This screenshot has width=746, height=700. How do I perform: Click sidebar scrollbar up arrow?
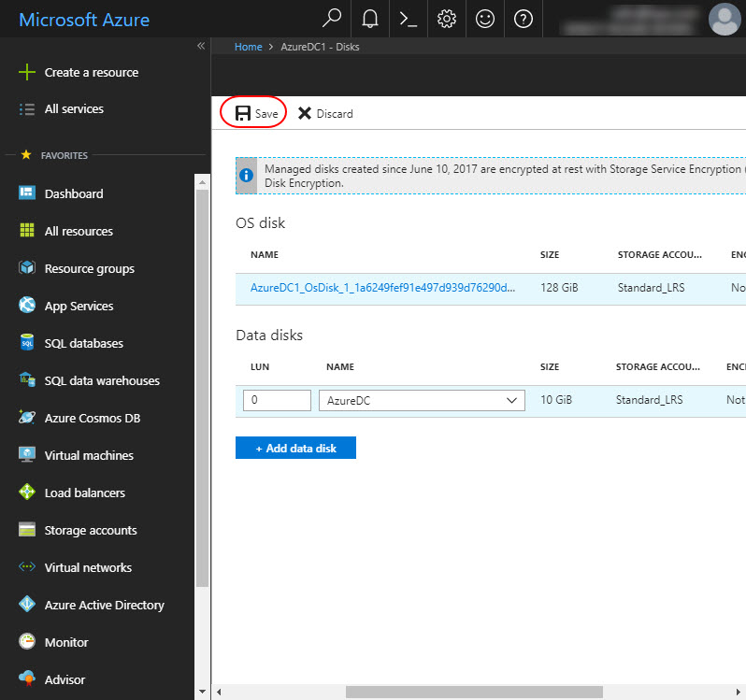click(202, 182)
